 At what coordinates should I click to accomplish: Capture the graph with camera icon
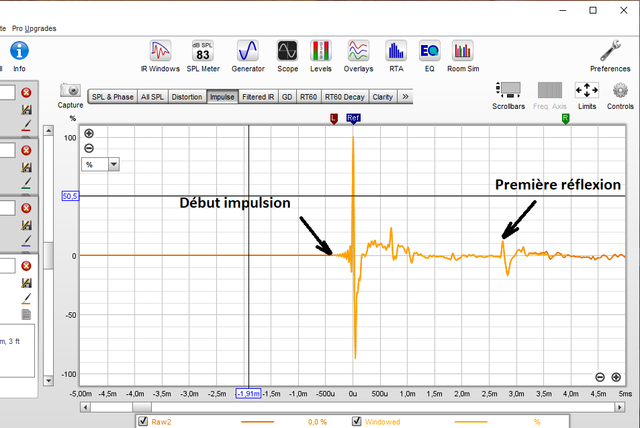click(70, 95)
